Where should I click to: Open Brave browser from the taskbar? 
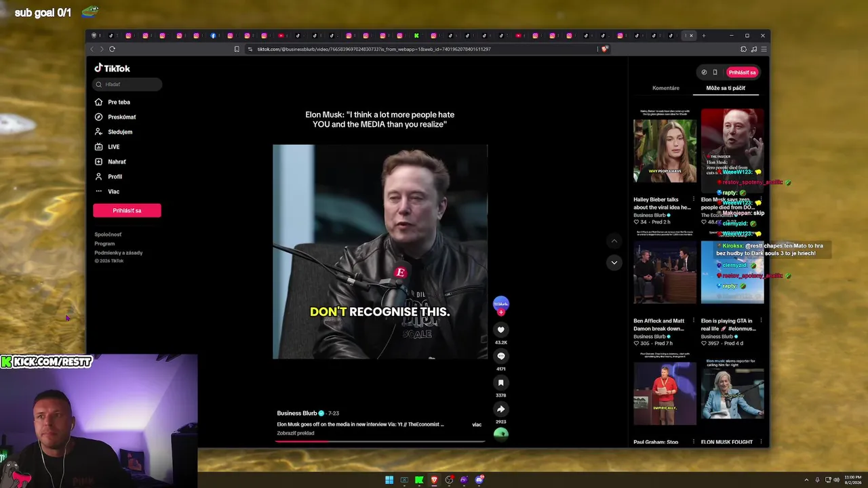[434, 480]
